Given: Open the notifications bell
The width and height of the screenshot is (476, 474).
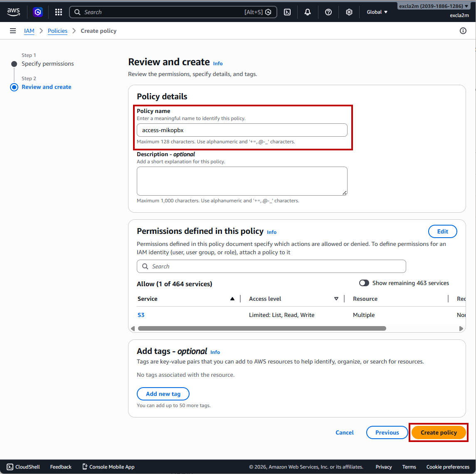Looking at the screenshot, I should pos(308,12).
